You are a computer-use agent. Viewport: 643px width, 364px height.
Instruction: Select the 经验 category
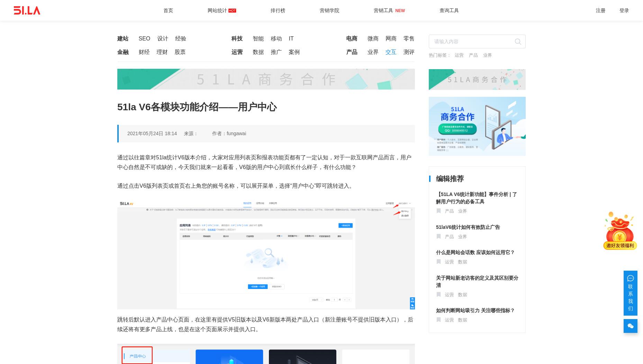click(x=181, y=39)
